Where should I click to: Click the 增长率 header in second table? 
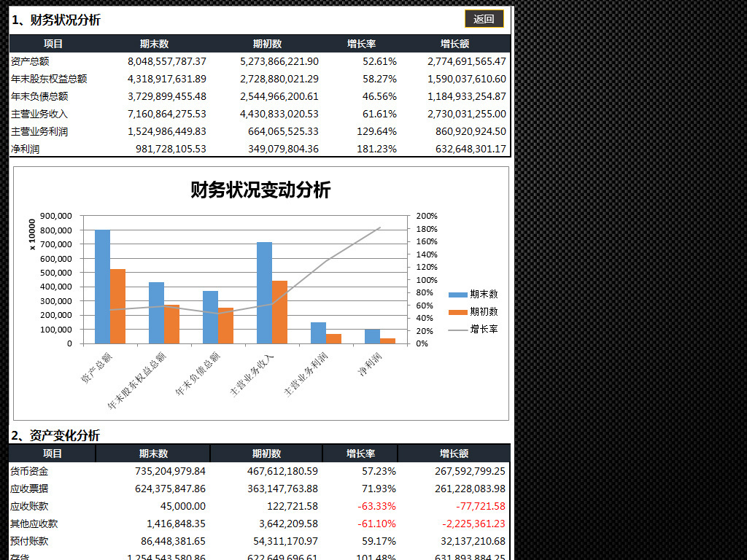(x=360, y=454)
